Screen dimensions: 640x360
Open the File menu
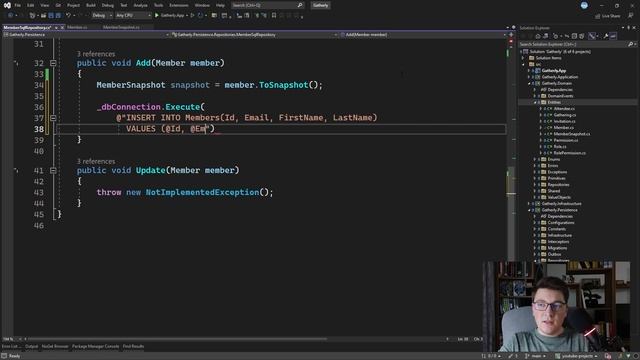click(x=18, y=5)
